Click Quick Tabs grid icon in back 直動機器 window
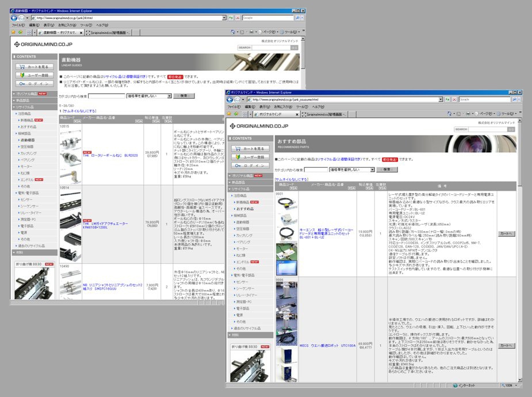The height and width of the screenshot is (397, 532). (x=29, y=33)
